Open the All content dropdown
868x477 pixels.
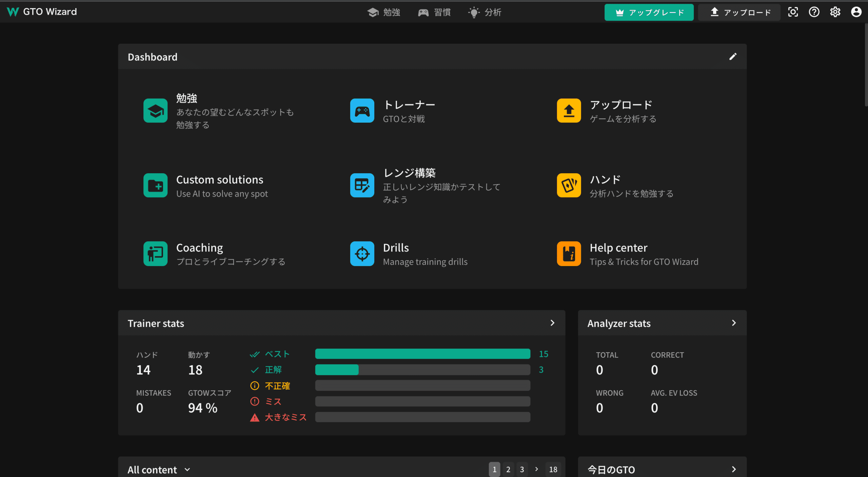[159, 470]
